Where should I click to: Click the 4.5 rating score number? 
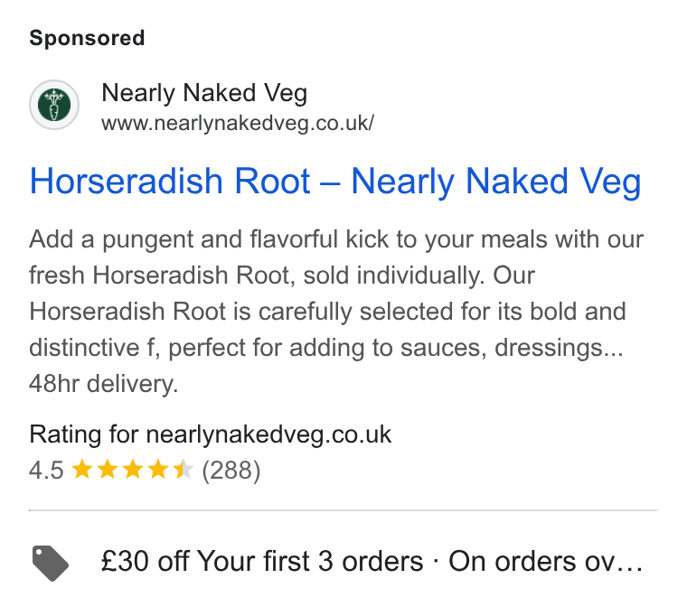[x=46, y=471]
